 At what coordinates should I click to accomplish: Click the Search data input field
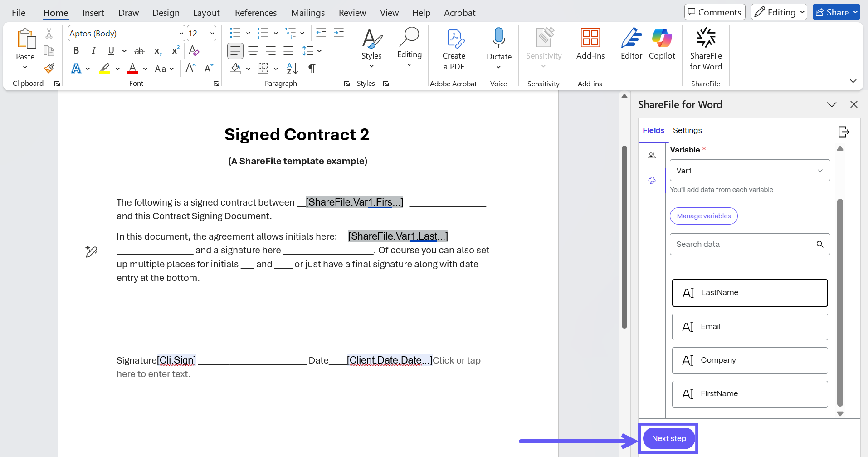click(x=744, y=244)
